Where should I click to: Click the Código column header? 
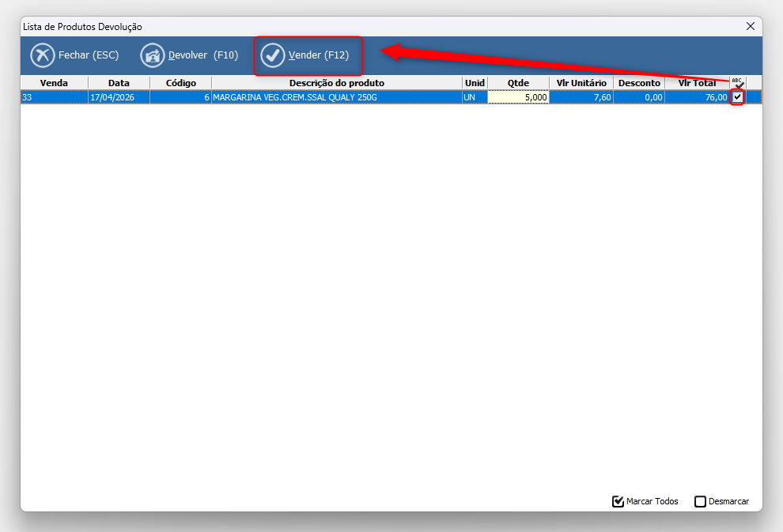(181, 83)
